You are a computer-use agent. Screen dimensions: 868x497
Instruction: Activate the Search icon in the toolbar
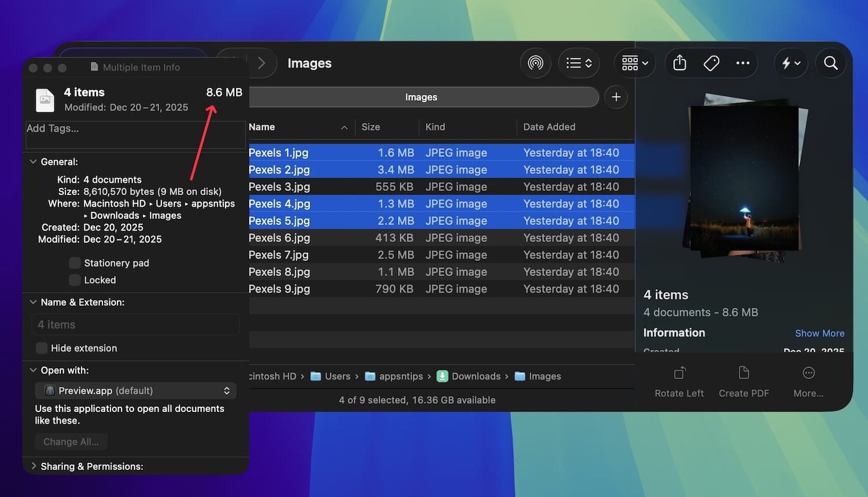[x=830, y=63]
